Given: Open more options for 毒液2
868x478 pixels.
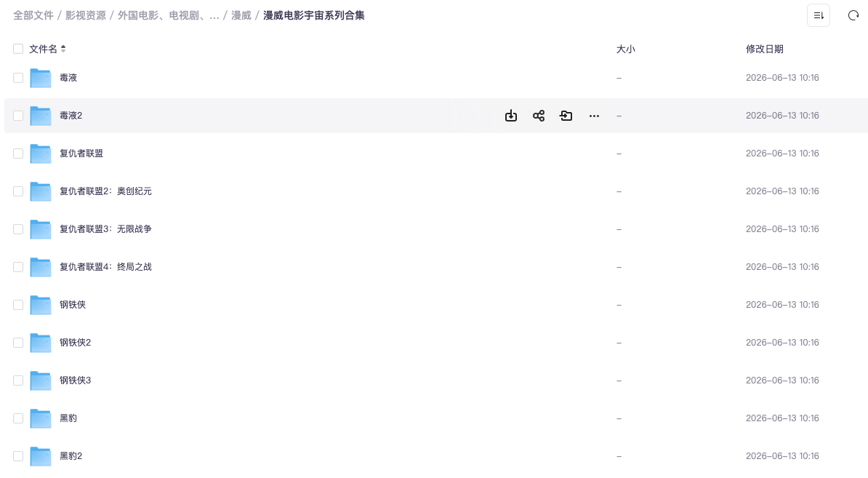Looking at the screenshot, I should click(x=594, y=116).
